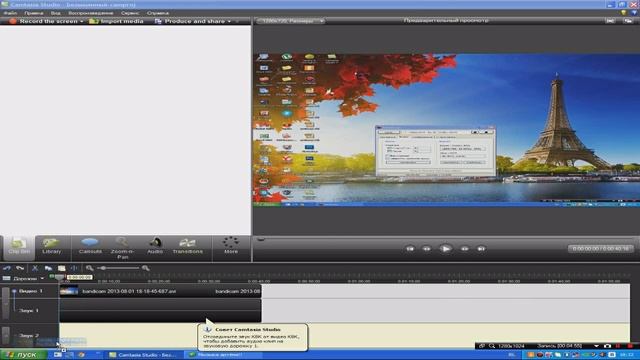
Task: Click the Undo icon in timeline toolbar
Action: click(x=7, y=268)
